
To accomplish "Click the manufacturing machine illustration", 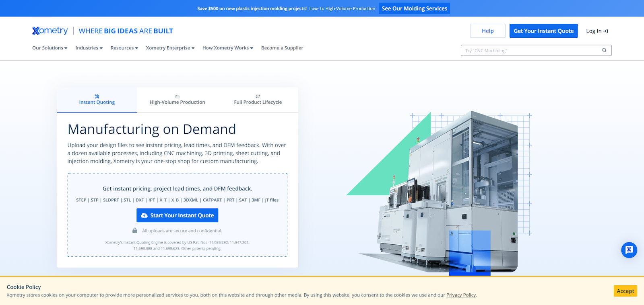I will tap(440, 193).
